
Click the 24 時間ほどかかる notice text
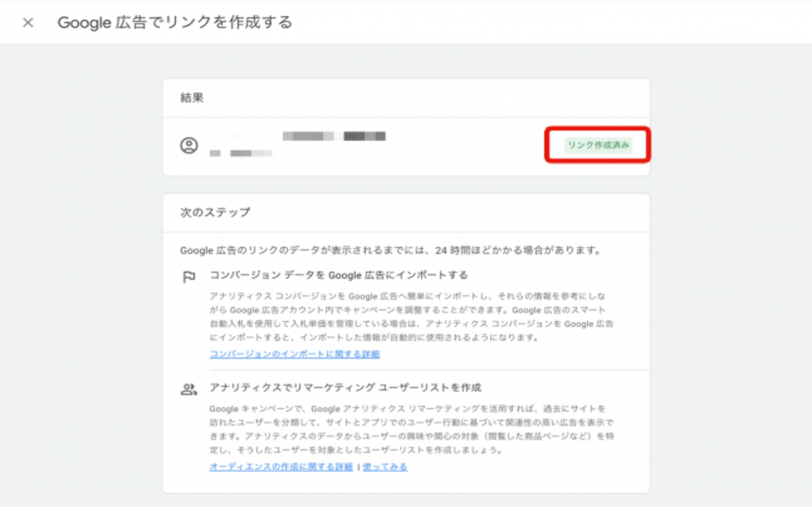(392, 251)
